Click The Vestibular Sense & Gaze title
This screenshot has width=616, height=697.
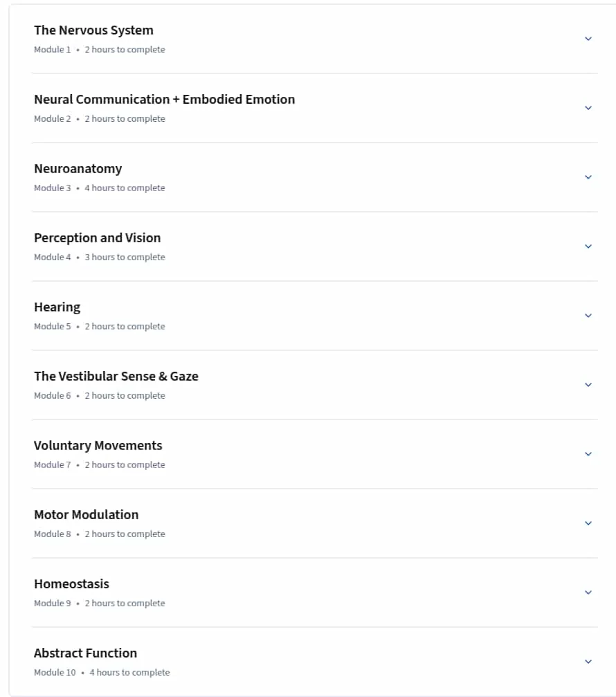click(116, 376)
